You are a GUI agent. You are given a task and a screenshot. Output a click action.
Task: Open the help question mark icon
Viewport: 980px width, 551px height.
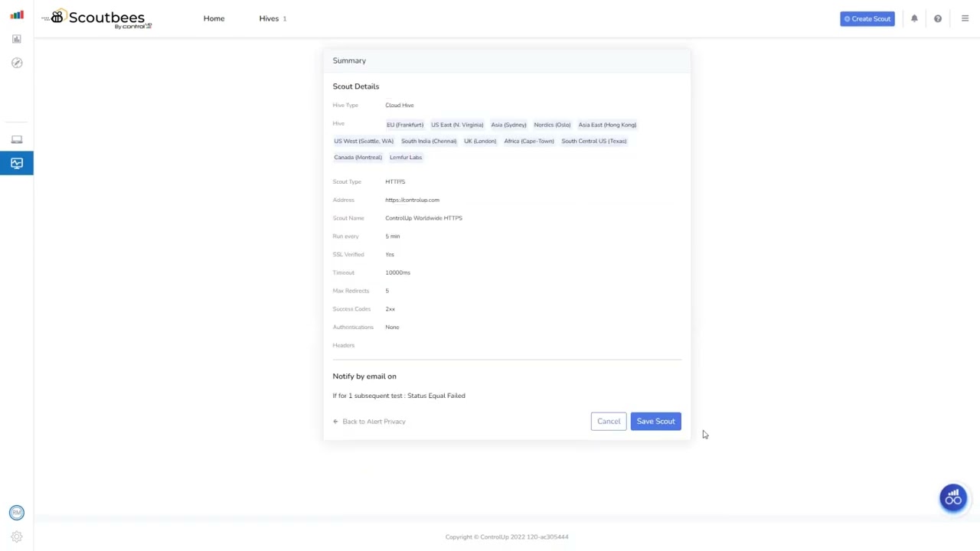click(x=938, y=18)
